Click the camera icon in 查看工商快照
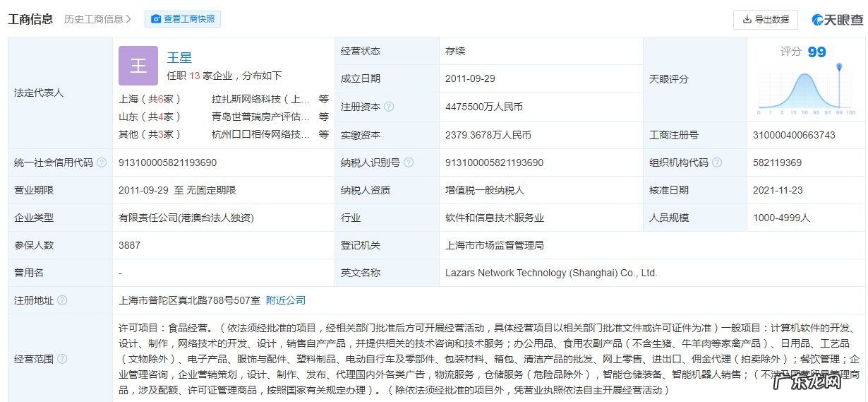Viewport: 868px width, 402px height. point(156,20)
